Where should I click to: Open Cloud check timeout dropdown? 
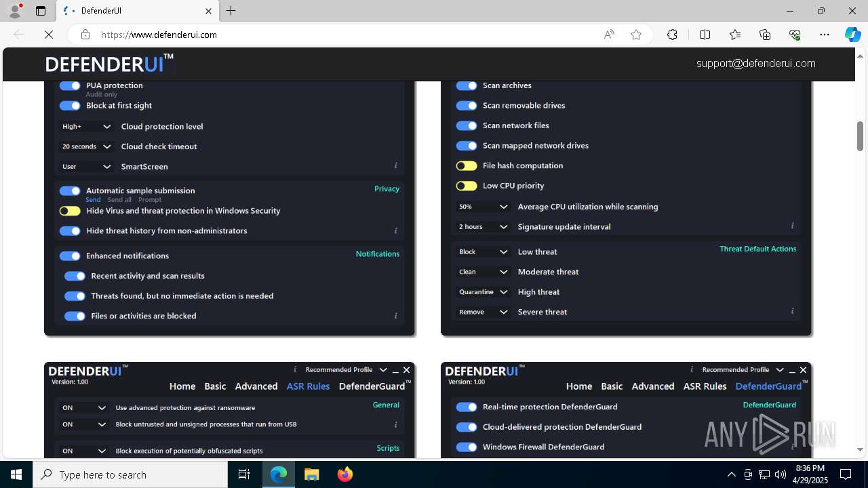pos(86,146)
